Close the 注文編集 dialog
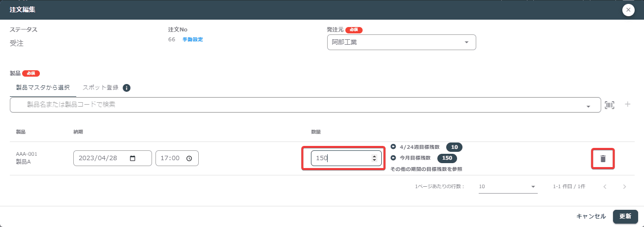The width and height of the screenshot is (644, 227). (628, 10)
